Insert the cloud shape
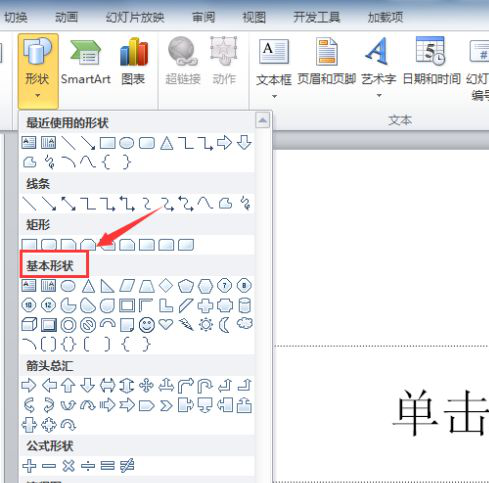Screen dimensions: 489x484 tap(245, 323)
